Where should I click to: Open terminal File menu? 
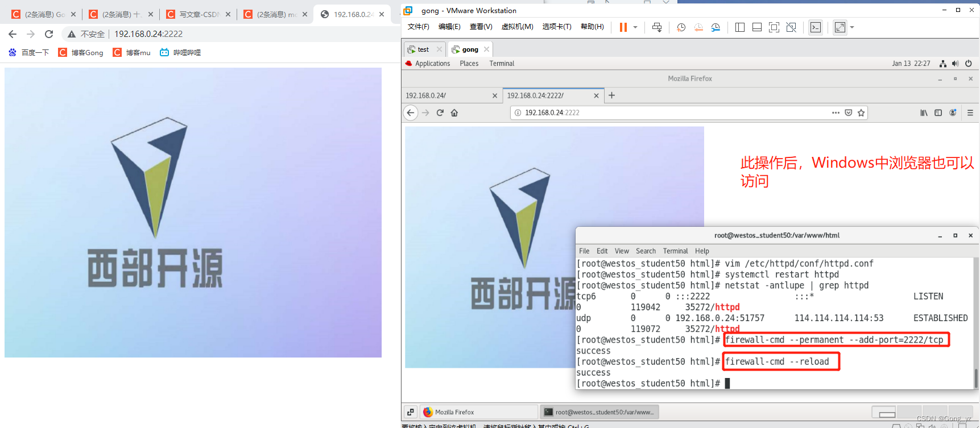coord(584,251)
